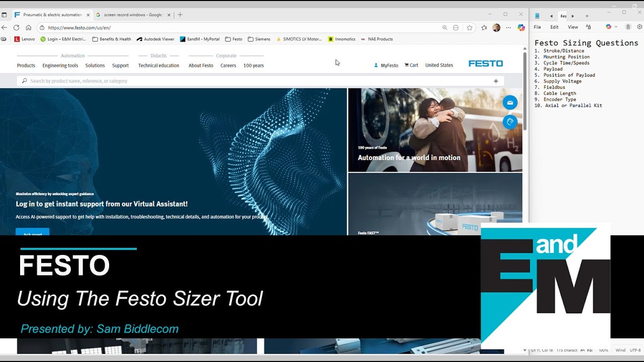
Task: Open the Lenovo bookmark
Action: pyautogui.click(x=25, y=39)
